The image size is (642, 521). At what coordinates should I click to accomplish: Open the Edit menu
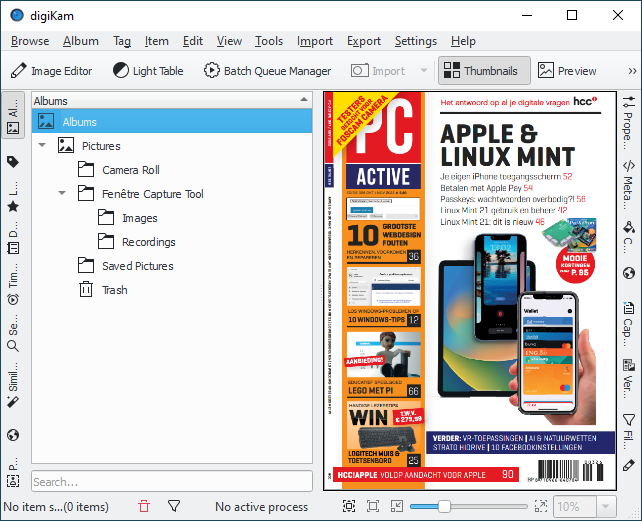(193, 41)
